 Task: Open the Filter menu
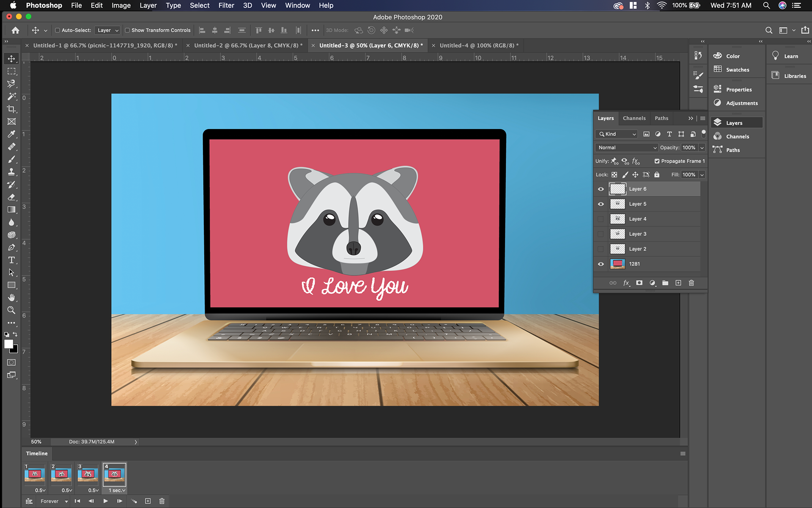coord(226,6)
